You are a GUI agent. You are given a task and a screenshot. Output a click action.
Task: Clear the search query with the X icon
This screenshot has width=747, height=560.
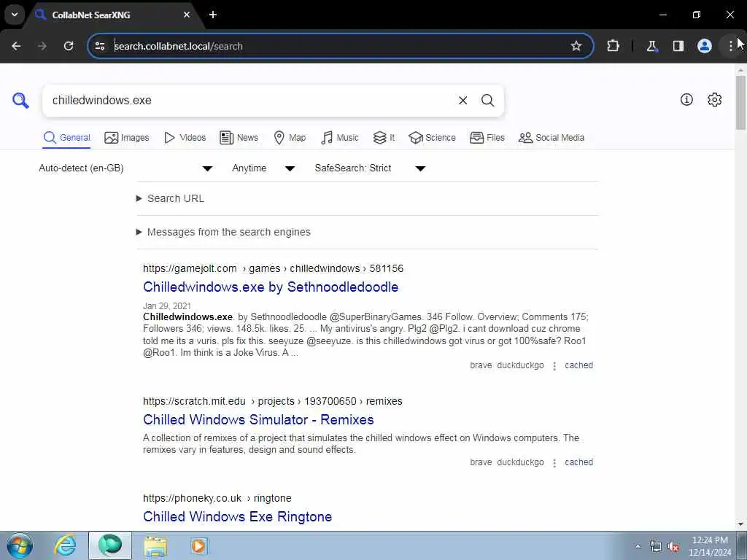[462, 101]
